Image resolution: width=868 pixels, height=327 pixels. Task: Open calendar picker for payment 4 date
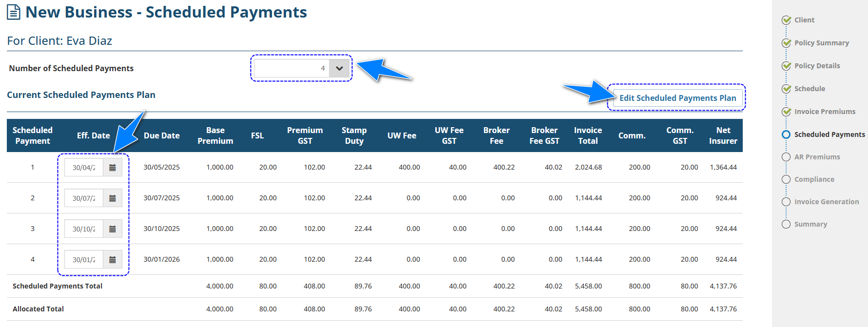pyautogui.click(x=113, y=260)
